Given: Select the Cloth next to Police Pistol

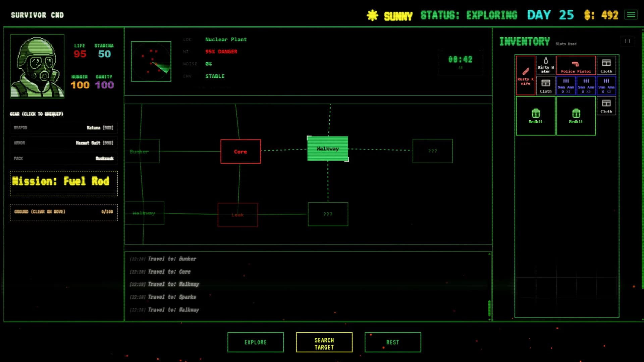Looking at the screenshot, I should (606, 65).
